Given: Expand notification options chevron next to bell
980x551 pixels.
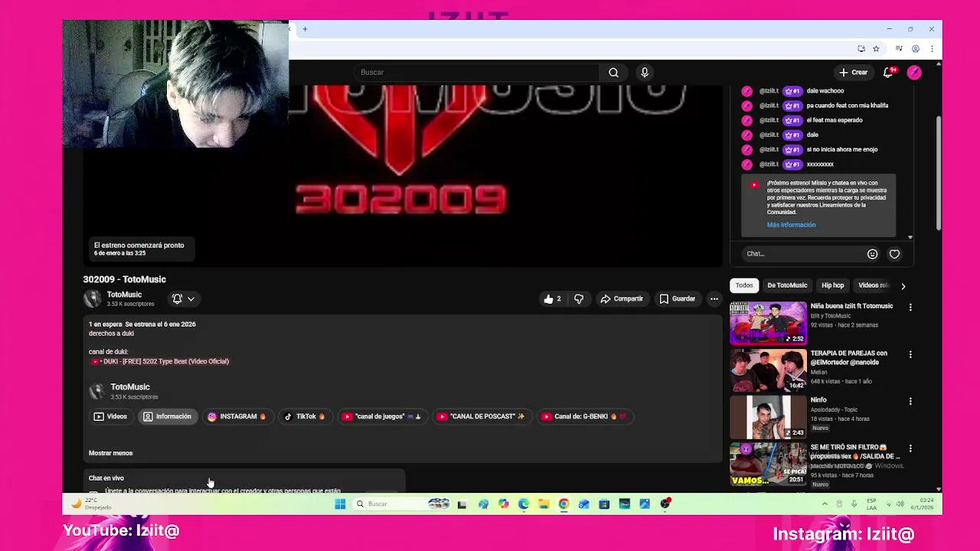Looking at the screenshot, I should (x=191, y=298).
